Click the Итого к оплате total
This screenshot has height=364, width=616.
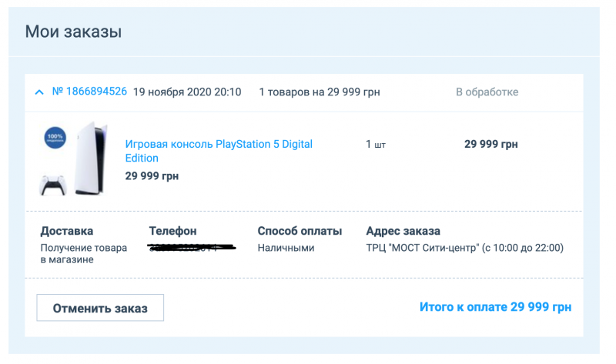(x=495, y=307)
